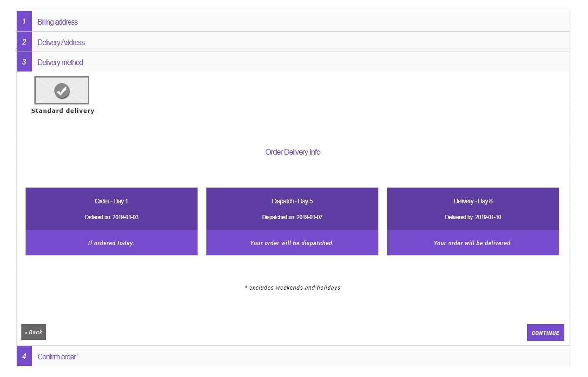Click the 'If ordered today.' text

111,243
